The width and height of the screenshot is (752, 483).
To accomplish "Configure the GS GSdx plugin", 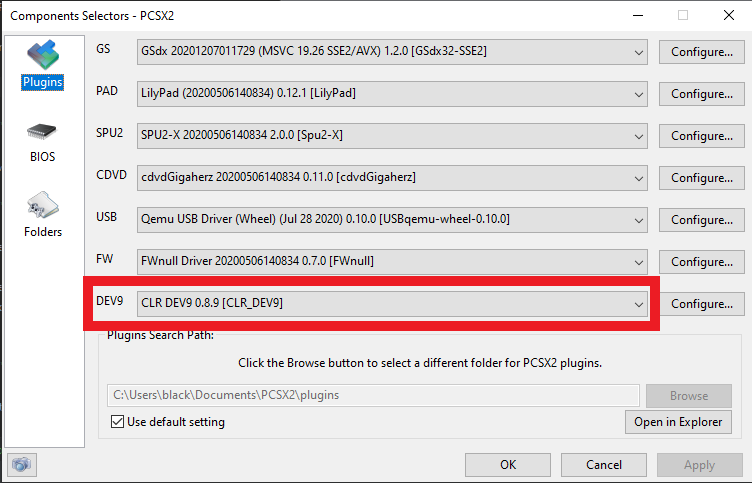I will click(701, 52).
